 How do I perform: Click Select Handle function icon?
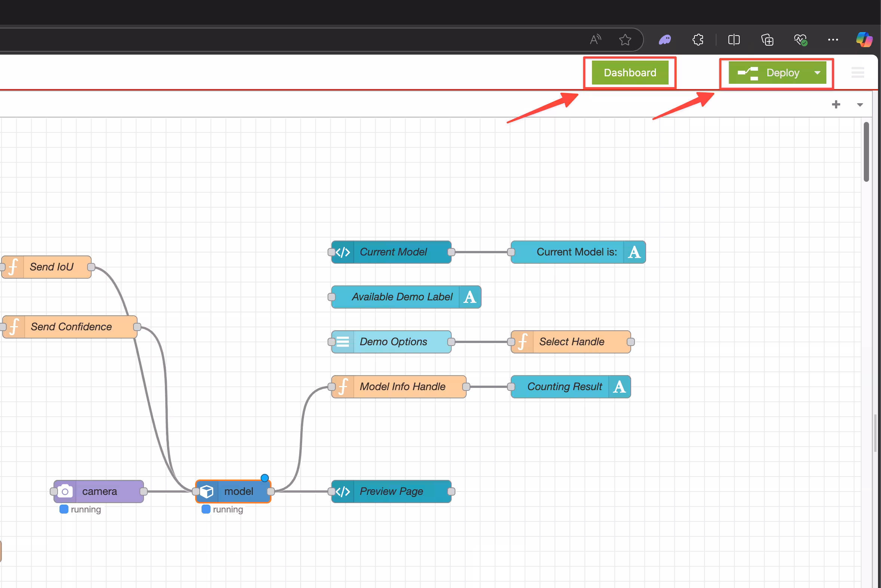pyautogui.click(x=522, y=342)
